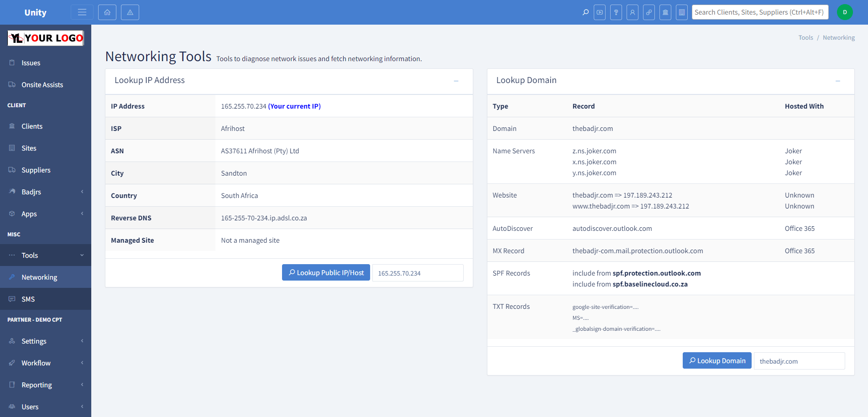Click the Workflow rocket icon
The image size is (868, 417).
(12, 363)
